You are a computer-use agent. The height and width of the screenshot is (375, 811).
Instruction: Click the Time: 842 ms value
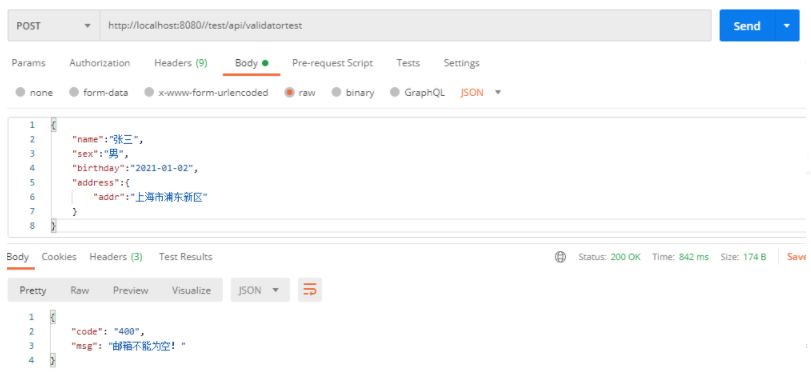(x=680, y=257)
